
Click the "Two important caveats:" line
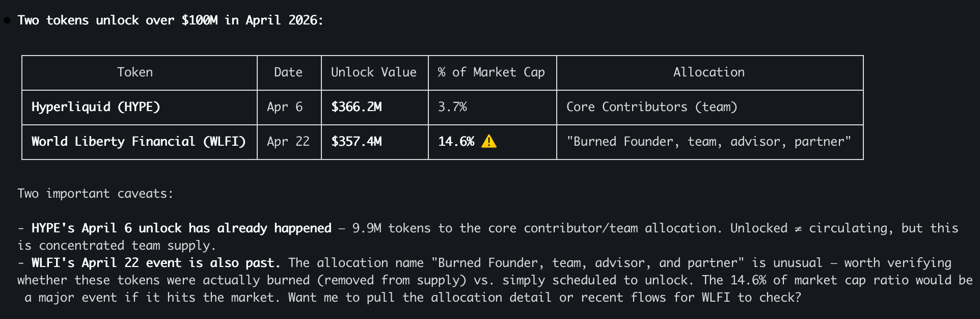pyautogui.click(x=95, y=194)
